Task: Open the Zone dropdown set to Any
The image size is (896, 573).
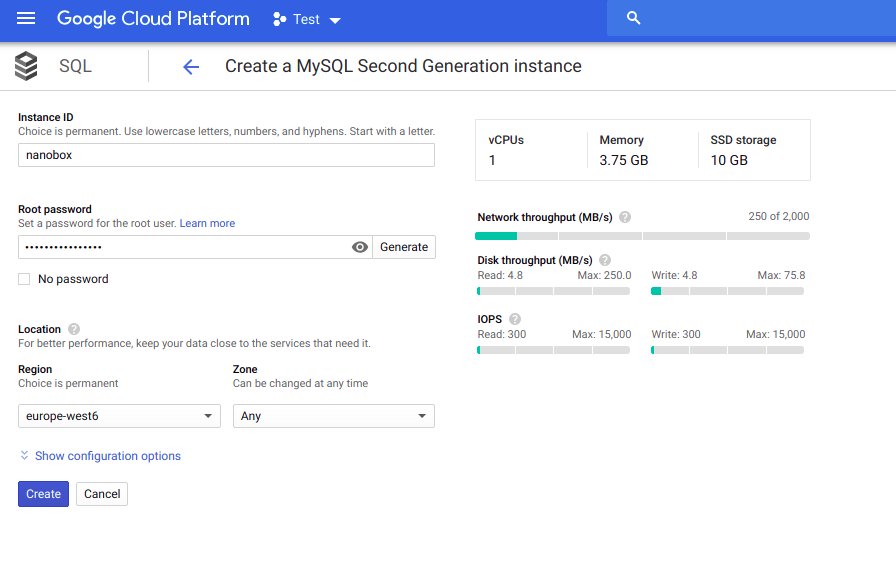Action: tap(333, 416)
